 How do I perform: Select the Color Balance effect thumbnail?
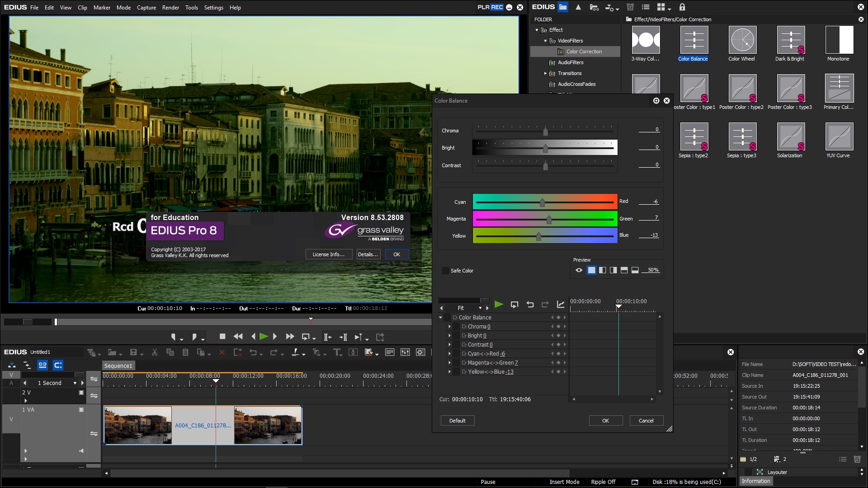(x=694, y=40)
